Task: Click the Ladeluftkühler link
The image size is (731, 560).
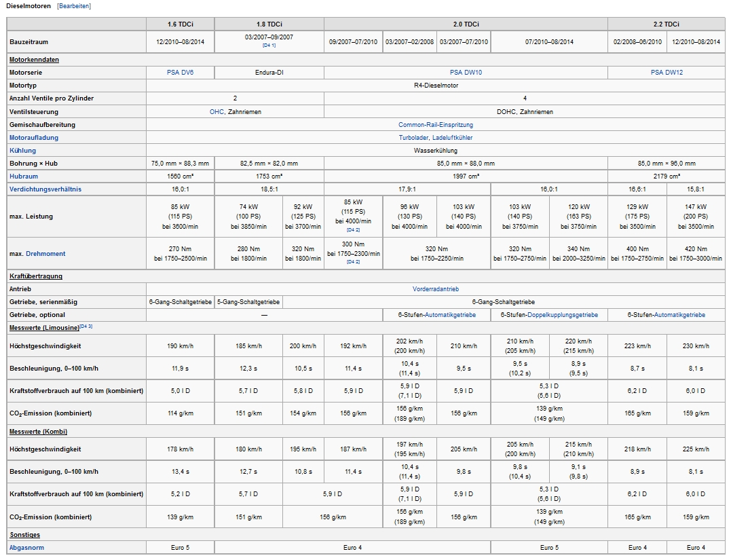Action: (453, 138)
